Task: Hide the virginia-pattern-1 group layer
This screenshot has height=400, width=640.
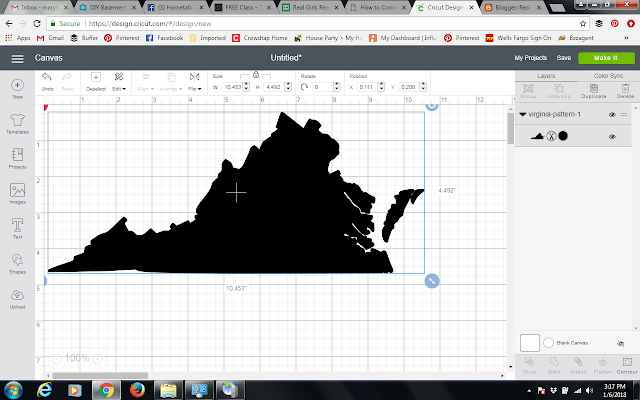Action: 612,115
